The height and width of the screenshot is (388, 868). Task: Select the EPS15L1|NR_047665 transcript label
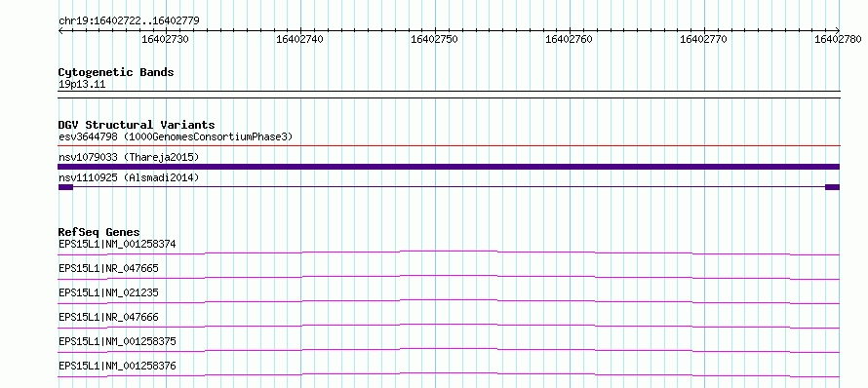click(x=108, y=268)
